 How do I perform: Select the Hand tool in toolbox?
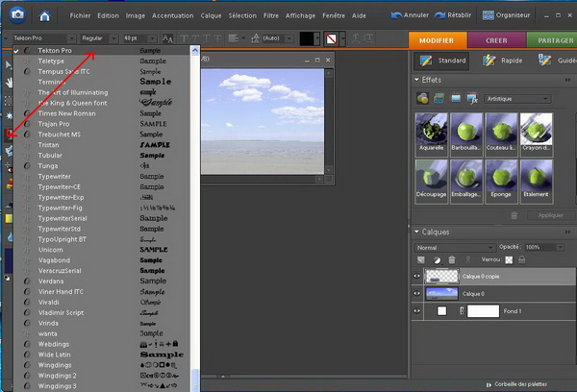[9, 83]
